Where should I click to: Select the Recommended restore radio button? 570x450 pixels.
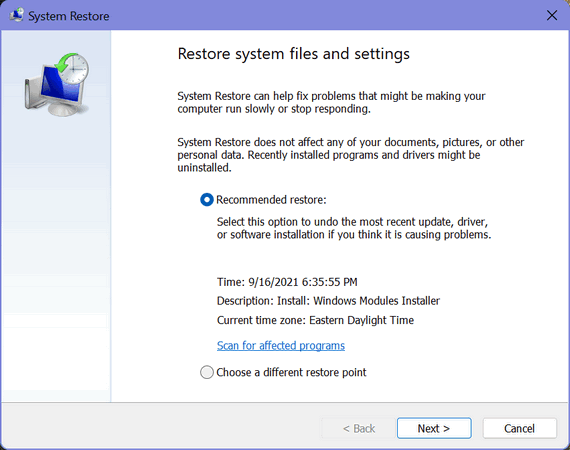pyautogui.click(x=207, y=200)
